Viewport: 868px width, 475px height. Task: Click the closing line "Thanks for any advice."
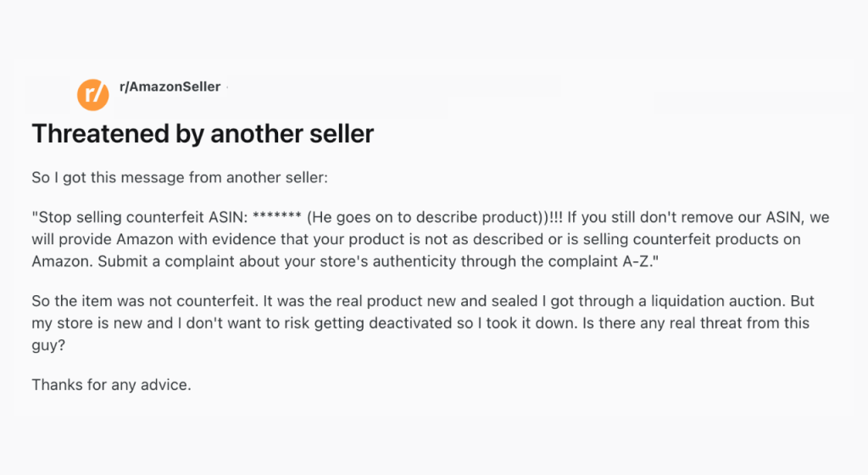[x=112, y=384]
